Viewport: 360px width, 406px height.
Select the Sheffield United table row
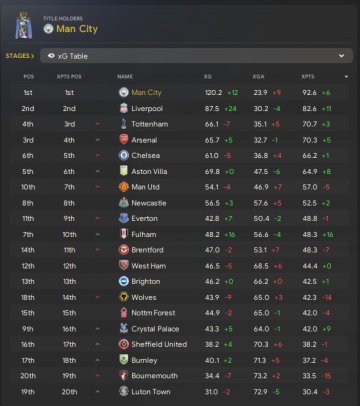click(180, 344)
